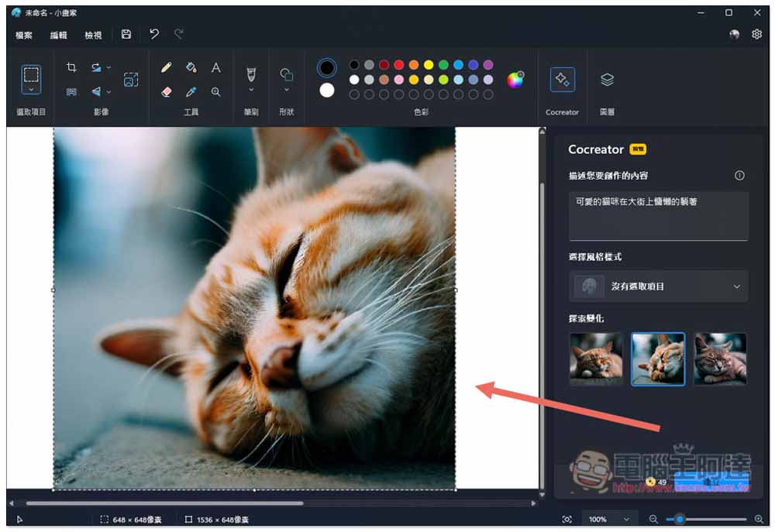Pick the purple color swatch
The image size is (775, 532).
coord(487,65)
